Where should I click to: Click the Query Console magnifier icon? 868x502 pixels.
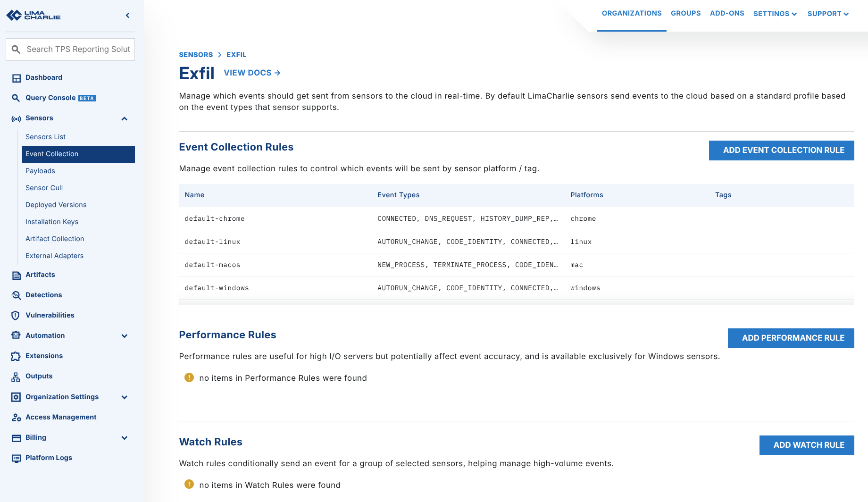tap(16, 98)
